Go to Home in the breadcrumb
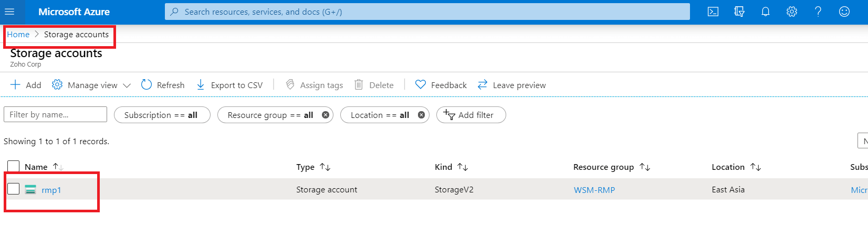 point(18,35)
